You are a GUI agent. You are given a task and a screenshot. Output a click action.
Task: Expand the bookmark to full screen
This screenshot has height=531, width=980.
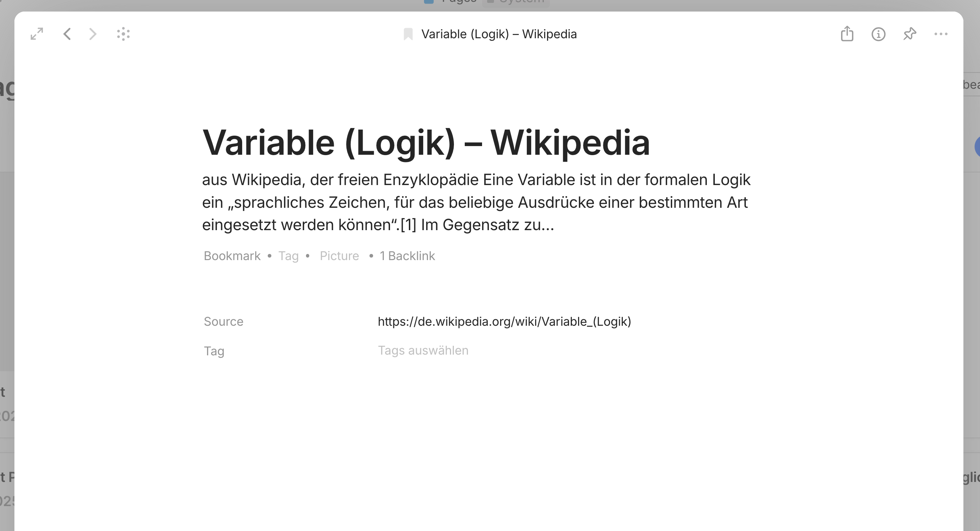(x=37, y=34)
